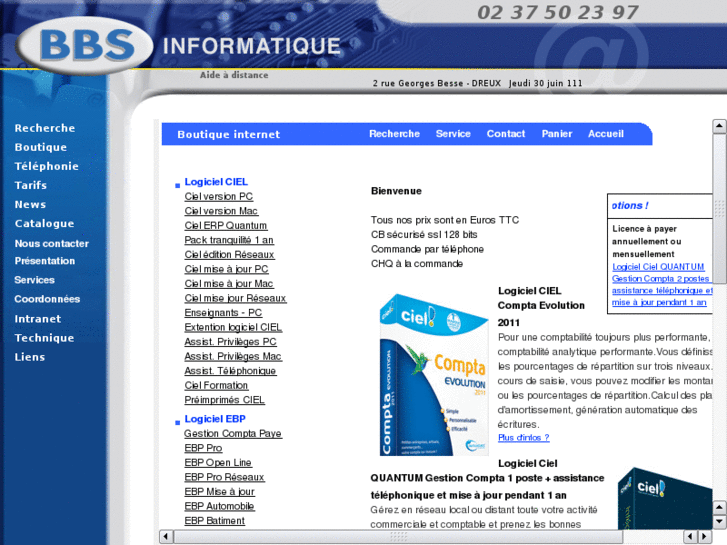Select Service in boutique bar

click(x=453, y=134)
